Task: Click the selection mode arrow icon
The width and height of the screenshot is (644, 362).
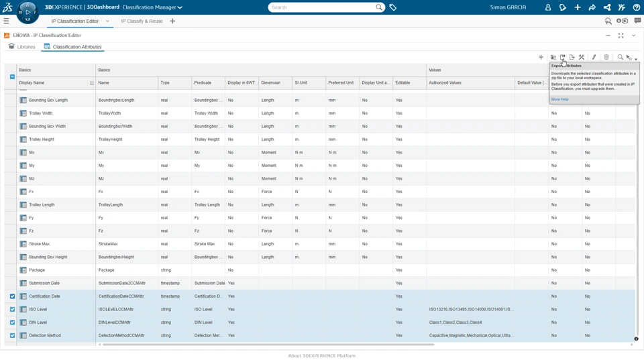Action: pyautogui.click(x=629, y=58)
